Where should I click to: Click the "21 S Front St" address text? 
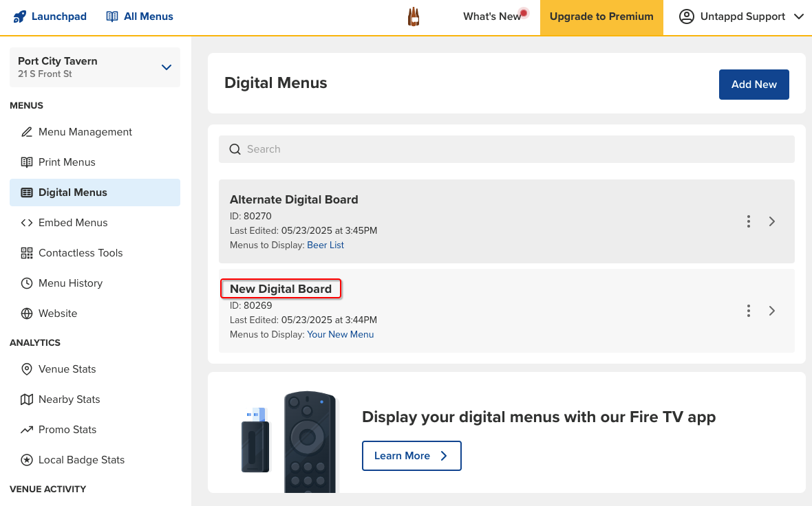45,74
